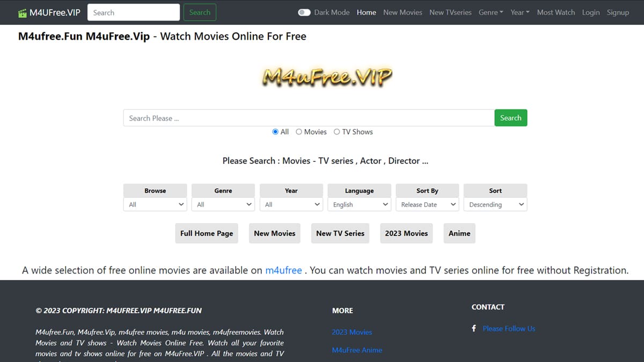Click the Anime button
This screenshot has width=644, height=362.
click(x=459, y=233)
